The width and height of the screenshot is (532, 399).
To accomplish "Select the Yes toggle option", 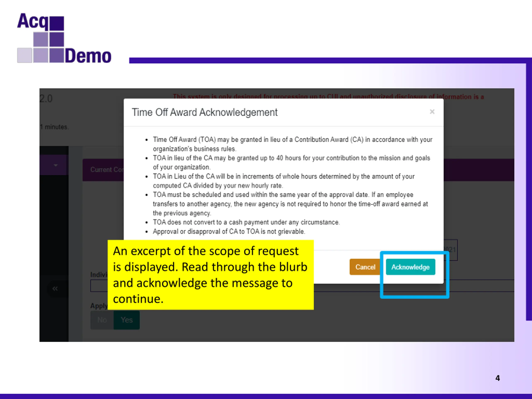I will coord(127,320).
